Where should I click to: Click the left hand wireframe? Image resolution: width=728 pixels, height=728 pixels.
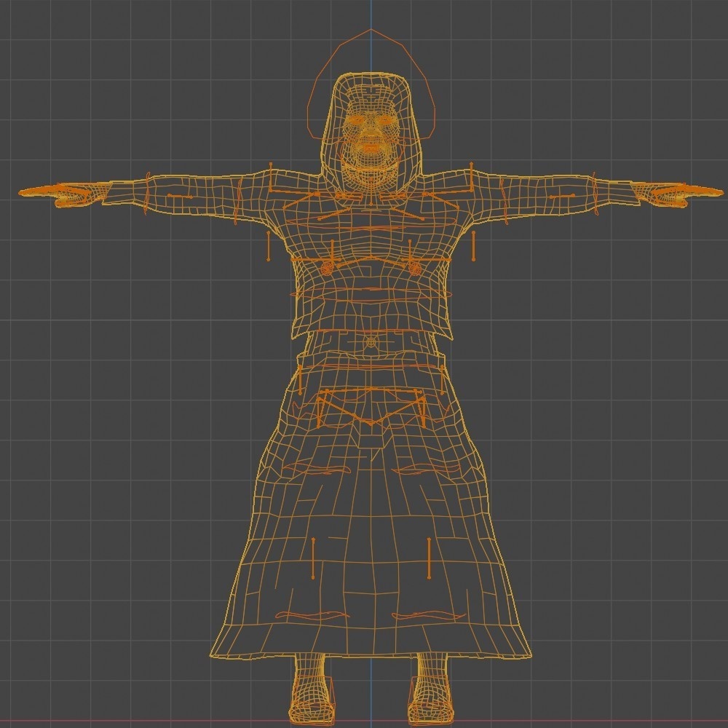69,193
